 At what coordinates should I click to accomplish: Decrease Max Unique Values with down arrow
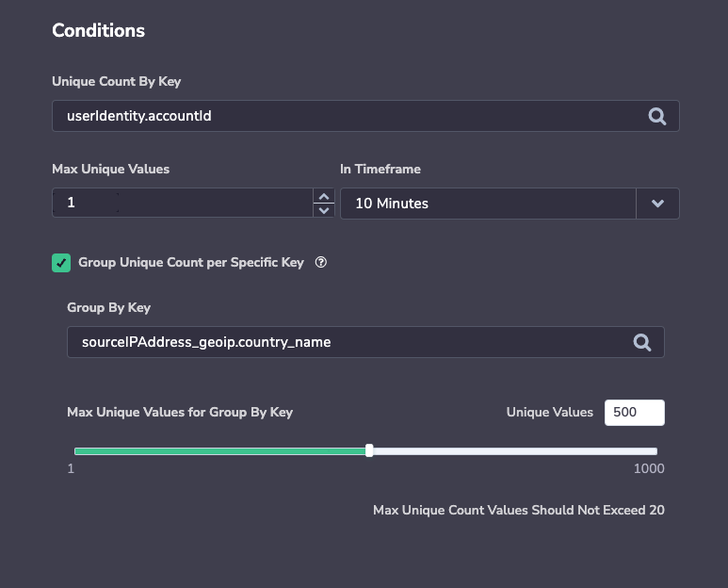click(324, 210)
